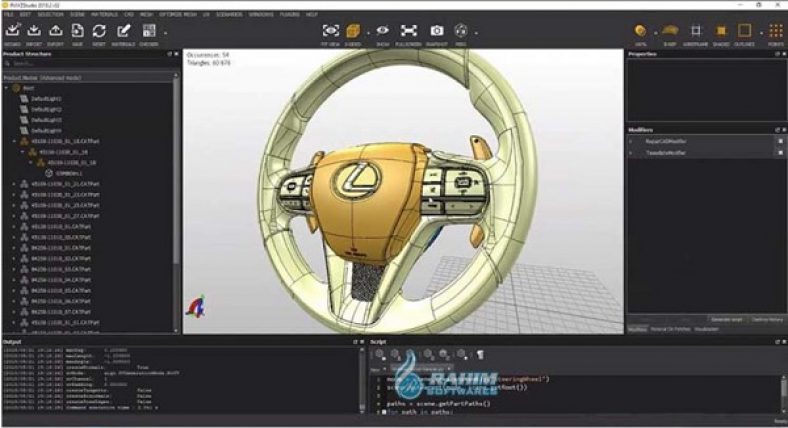Screen dimensions: 788x428
Task: Undock the Product Structure panel
Action: 170,54
